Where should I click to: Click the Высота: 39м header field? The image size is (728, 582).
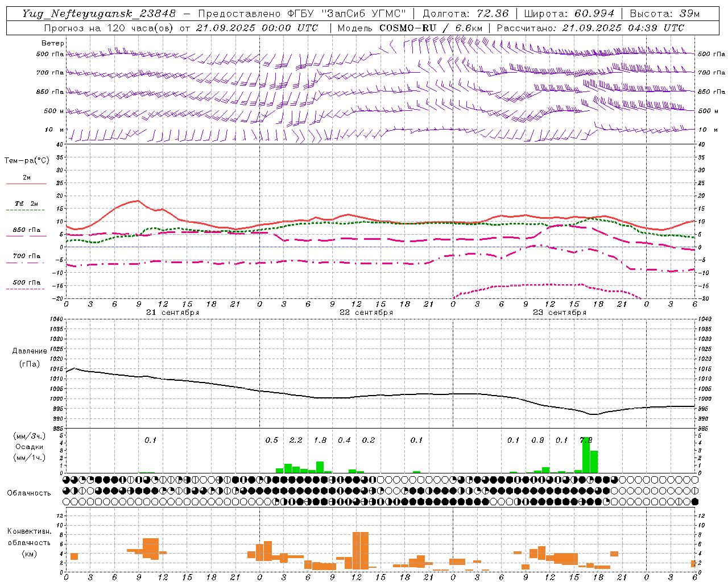click(x=665, y=14)
